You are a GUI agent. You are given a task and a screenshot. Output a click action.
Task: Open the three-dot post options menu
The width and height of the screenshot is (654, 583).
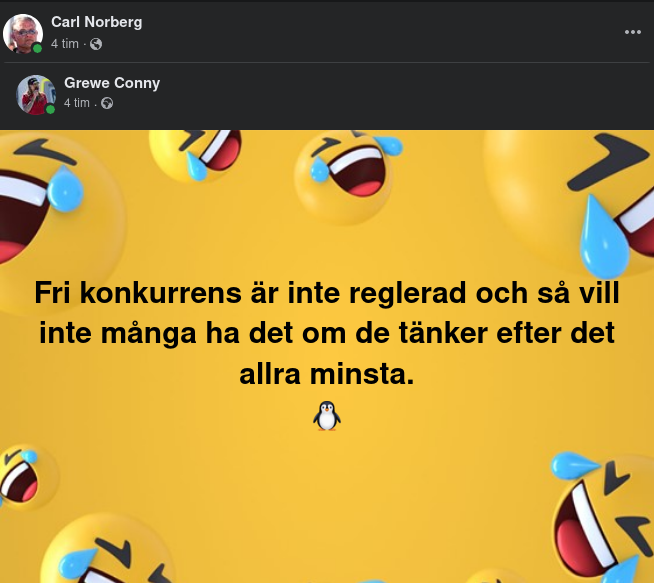tap(632, 32)
